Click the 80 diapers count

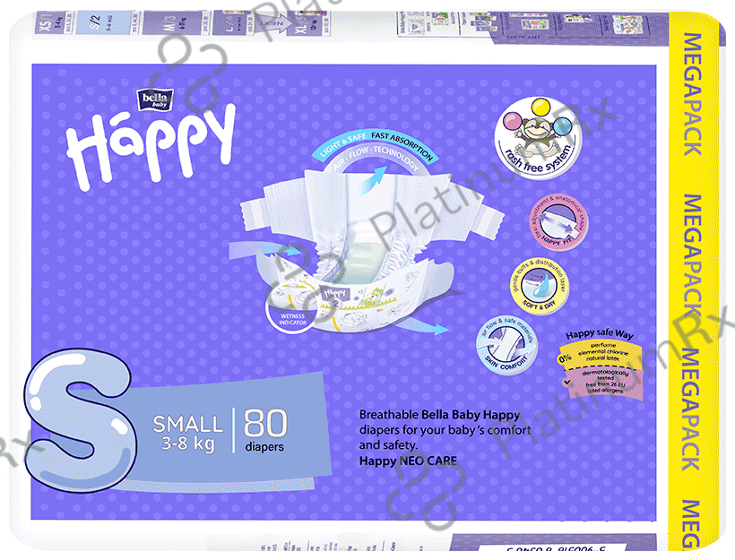[x=264, y=430]
